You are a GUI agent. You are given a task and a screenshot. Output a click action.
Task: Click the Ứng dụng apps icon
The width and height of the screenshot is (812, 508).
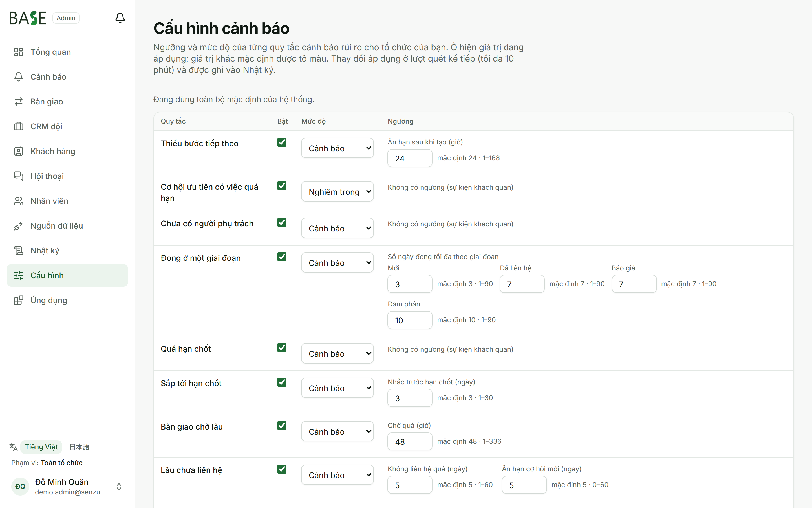[18, 300]
